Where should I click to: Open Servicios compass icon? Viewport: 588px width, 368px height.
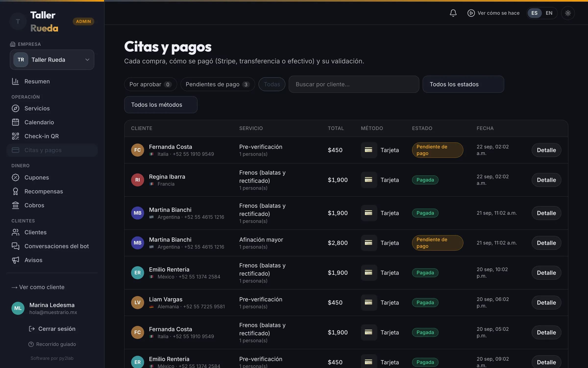click(15, 108)
